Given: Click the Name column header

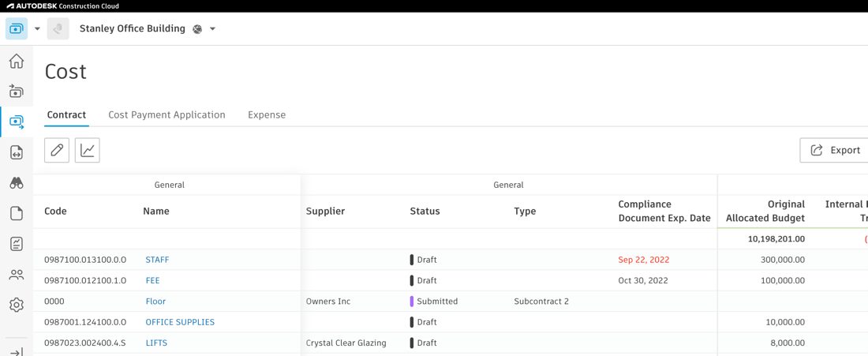Looking at the screenshot, I should click(156, 211).
